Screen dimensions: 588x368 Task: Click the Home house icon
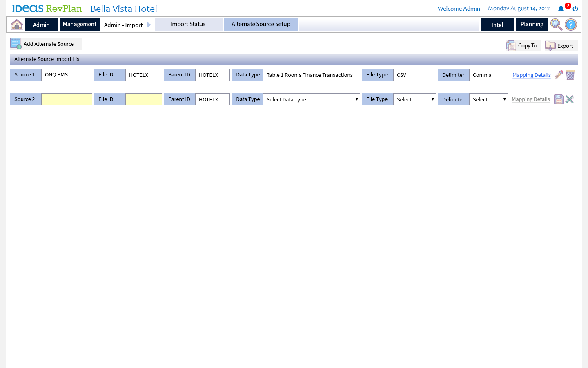point(17,25)
